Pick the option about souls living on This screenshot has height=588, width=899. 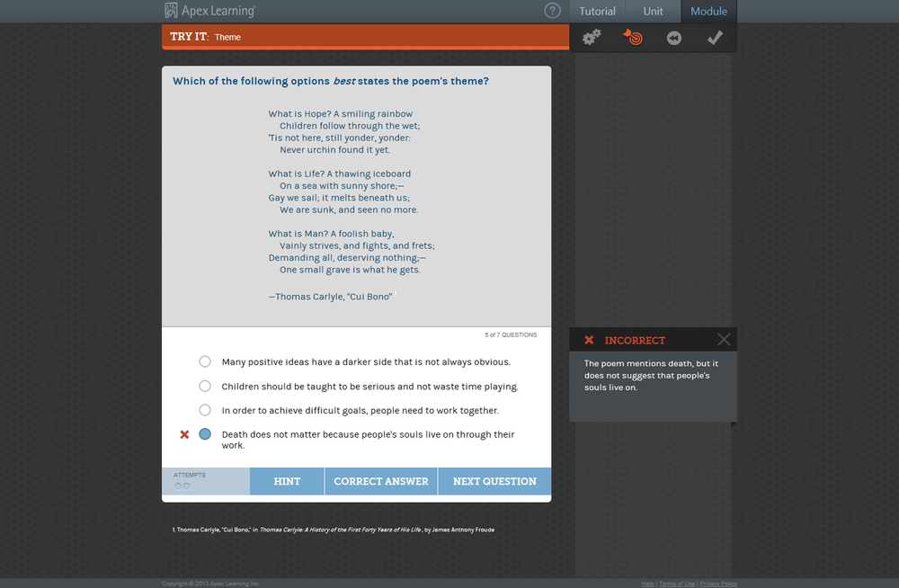pos(205,434)
